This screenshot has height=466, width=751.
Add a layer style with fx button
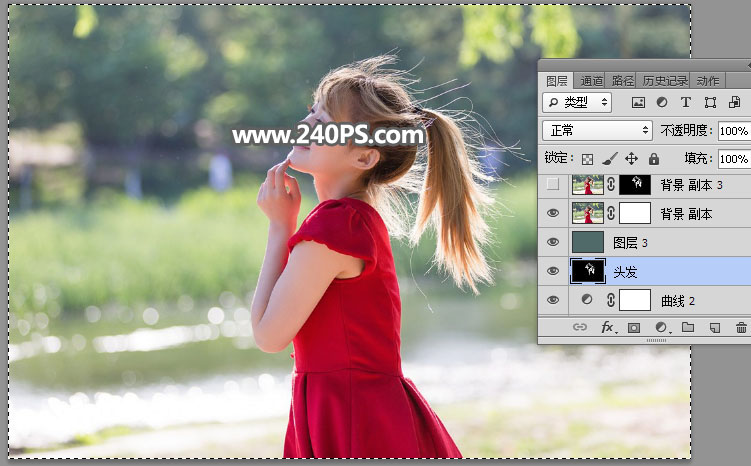(x=607, y=327)
